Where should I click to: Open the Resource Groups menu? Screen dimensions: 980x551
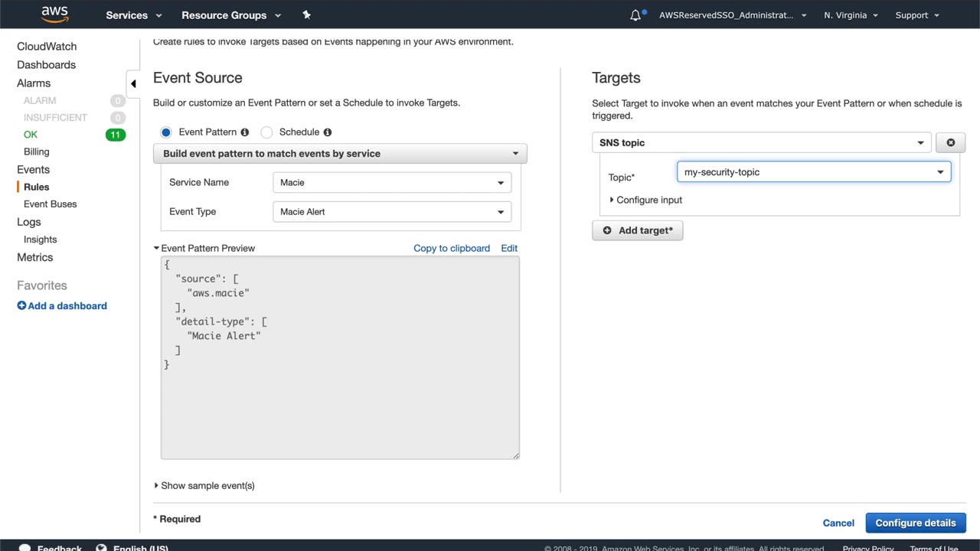point(230,15)
